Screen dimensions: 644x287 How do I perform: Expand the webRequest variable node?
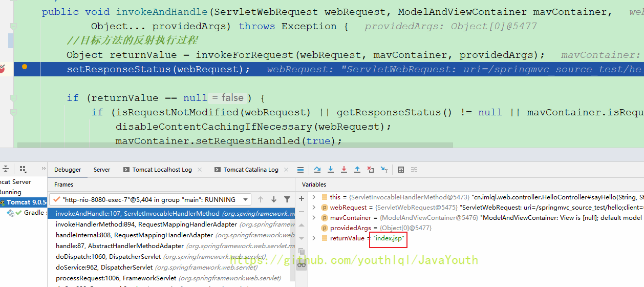coord(314,208)
